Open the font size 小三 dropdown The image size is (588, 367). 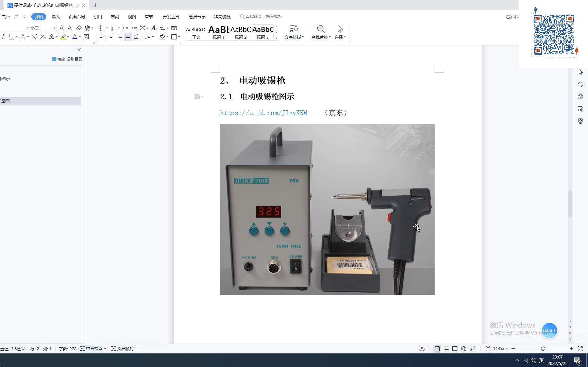[54, 28]
